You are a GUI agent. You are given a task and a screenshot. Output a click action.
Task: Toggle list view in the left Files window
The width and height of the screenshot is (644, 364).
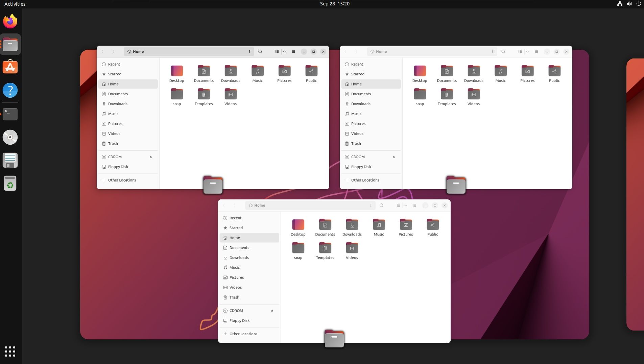click(277, 51)
